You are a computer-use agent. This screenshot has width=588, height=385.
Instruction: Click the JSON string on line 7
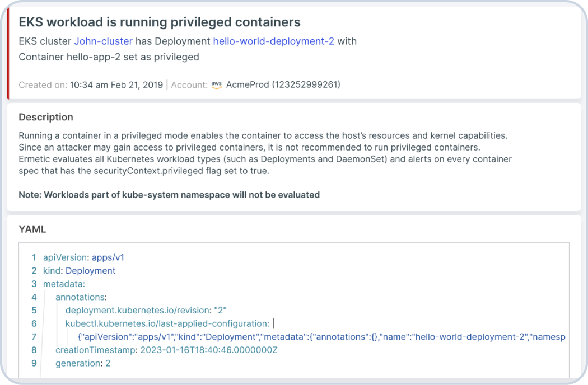pos(321,337)
